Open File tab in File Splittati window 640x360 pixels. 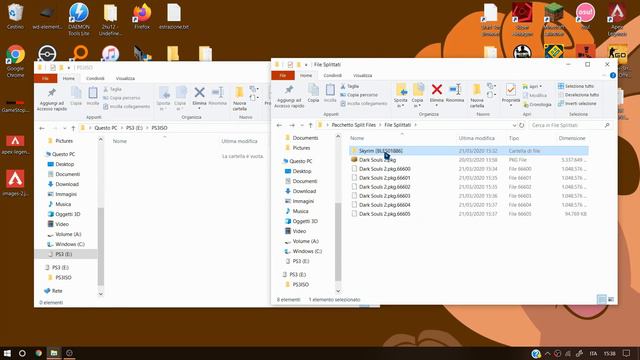click(x=282, y=76)
